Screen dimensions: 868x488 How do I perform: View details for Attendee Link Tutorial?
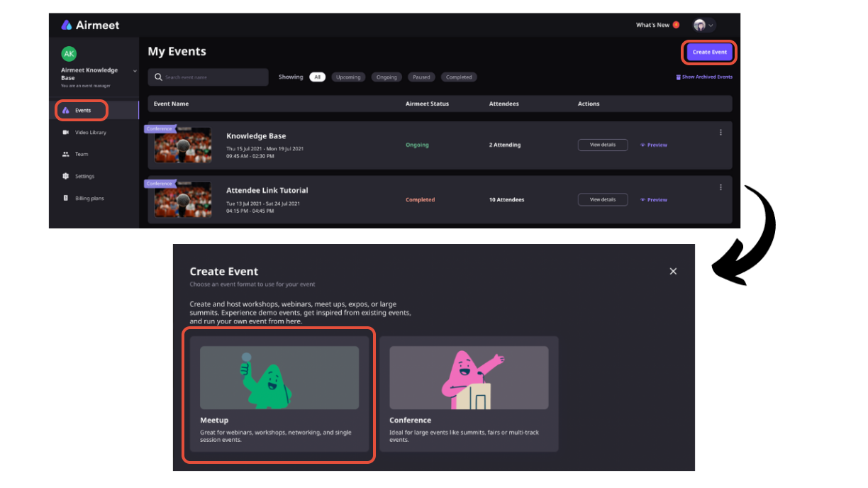[603, 200]
